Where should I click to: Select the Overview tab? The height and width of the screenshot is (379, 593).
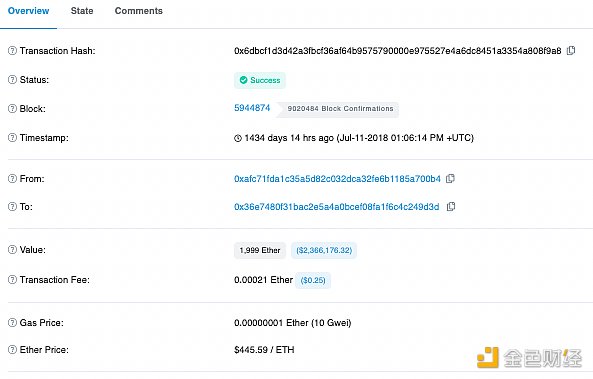click(28, 11)
